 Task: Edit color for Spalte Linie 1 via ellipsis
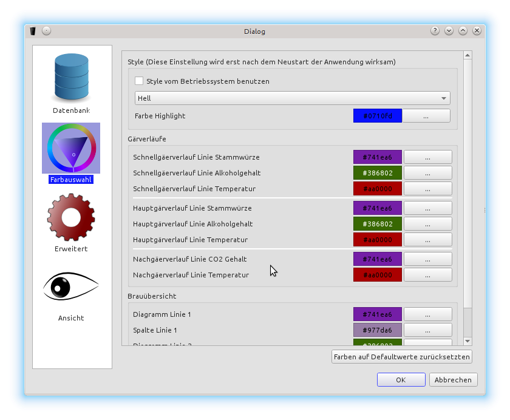click(x=427, y=330)
